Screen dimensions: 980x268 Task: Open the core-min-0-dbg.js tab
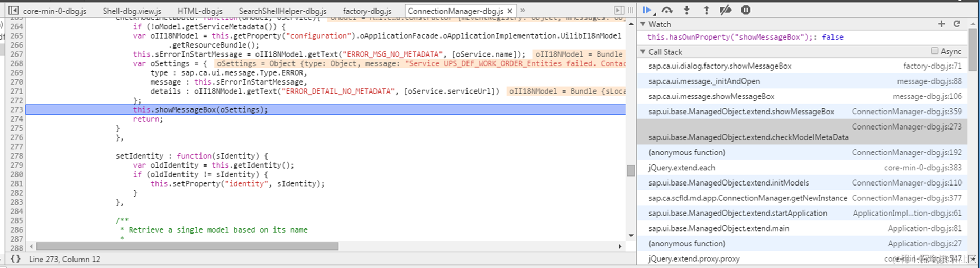pyautogui.click(x=55, y=11)
